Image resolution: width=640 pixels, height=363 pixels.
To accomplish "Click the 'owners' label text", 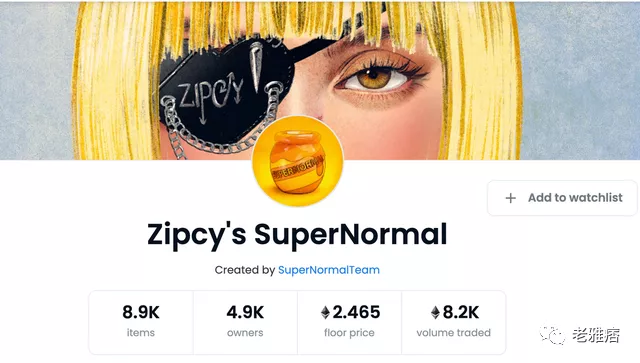I will (x=245, y=333).
